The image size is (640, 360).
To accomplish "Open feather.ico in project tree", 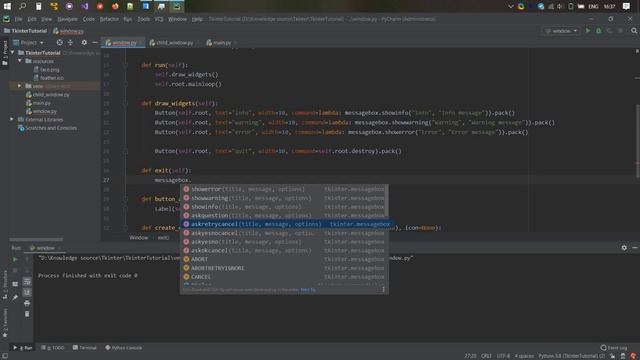I will [x=49, y=78].
